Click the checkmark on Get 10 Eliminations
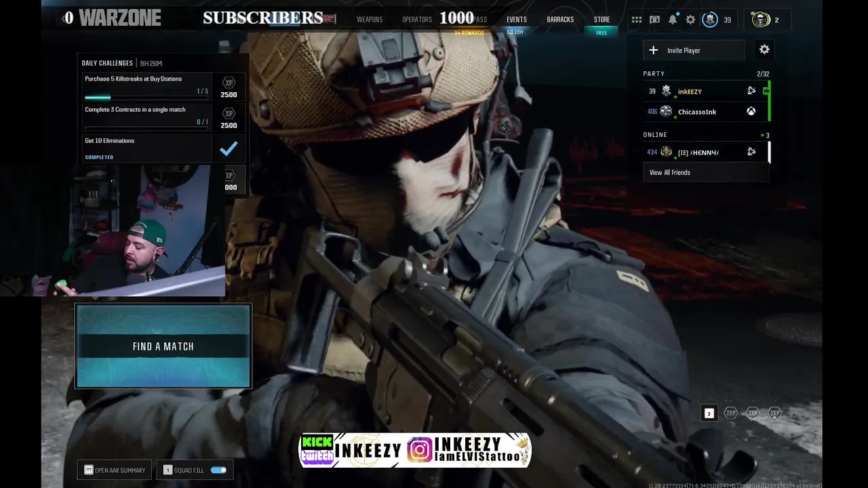The width and height of the screenshot is (868, 488). click(229, 148)
